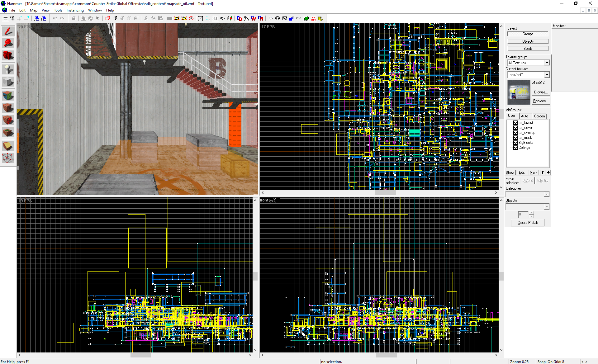Move visgroup down with arrow button
The height and width of the screenshot is (364, 598).
548,173
